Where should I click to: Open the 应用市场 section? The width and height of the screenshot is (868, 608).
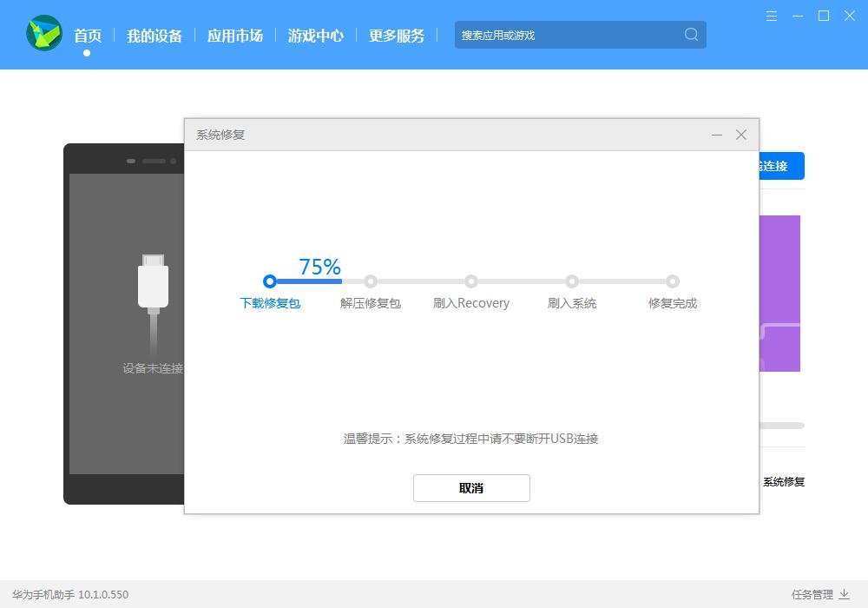pos(235,36)
